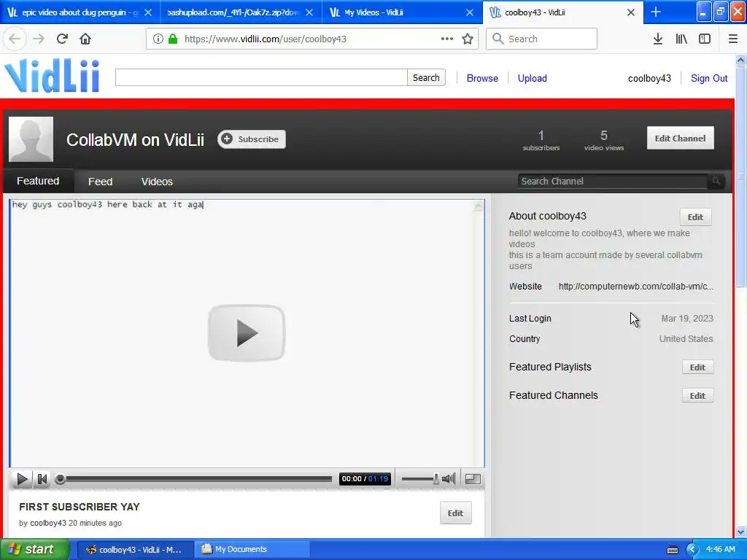The width and height of the screenshot is (747, 560).
Task: Close the My Videos - VidLii tab
Action: coord(470,12)
